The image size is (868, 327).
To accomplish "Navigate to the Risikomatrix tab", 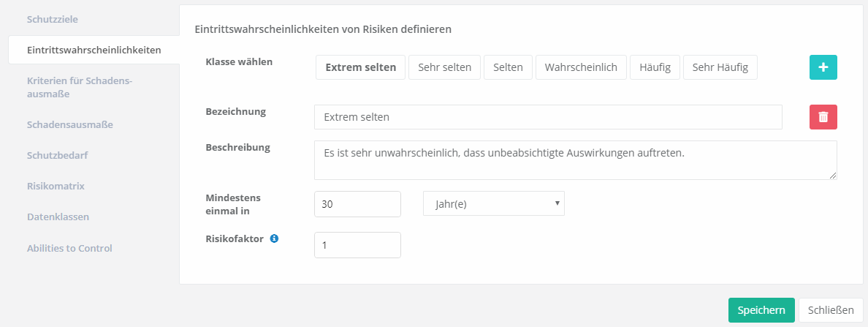I will (x=56, y=186).
